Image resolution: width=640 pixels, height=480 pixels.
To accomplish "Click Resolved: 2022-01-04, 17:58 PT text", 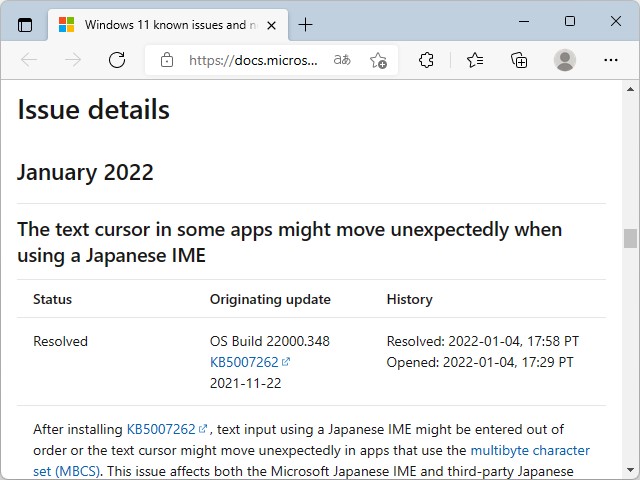I will click(x=483, y=341).
